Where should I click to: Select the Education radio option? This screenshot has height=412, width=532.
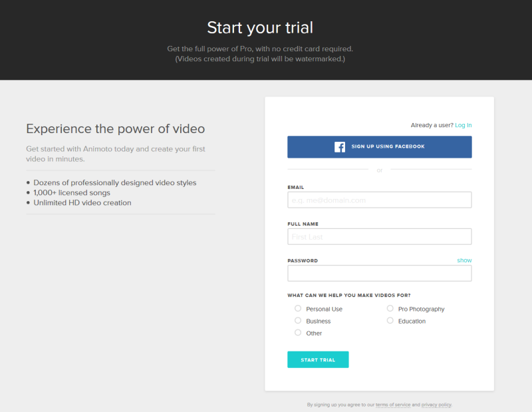pyautogui.click(x=390, y=321)
